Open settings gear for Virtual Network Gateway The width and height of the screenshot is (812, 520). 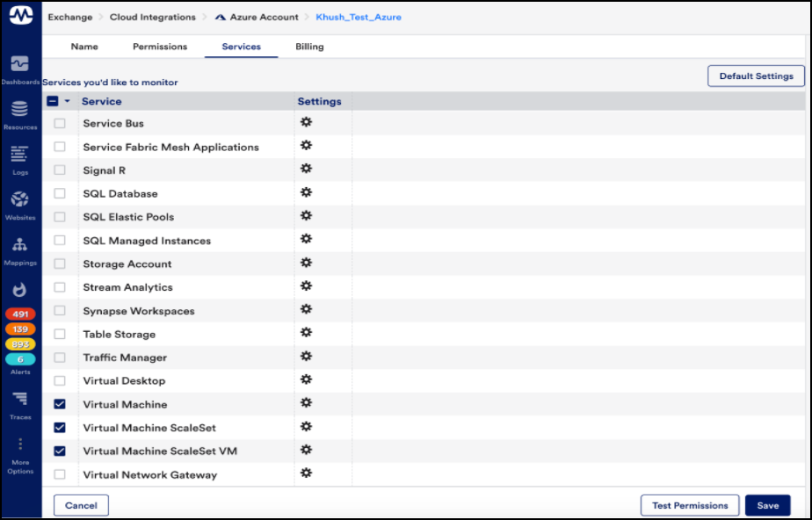[306, 473]
